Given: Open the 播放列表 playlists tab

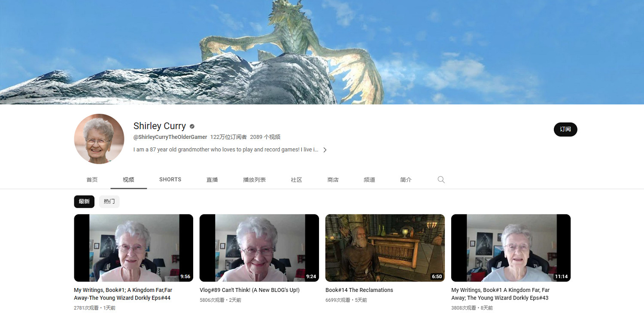Looking at the screenshot, I should tap(254, 180).
